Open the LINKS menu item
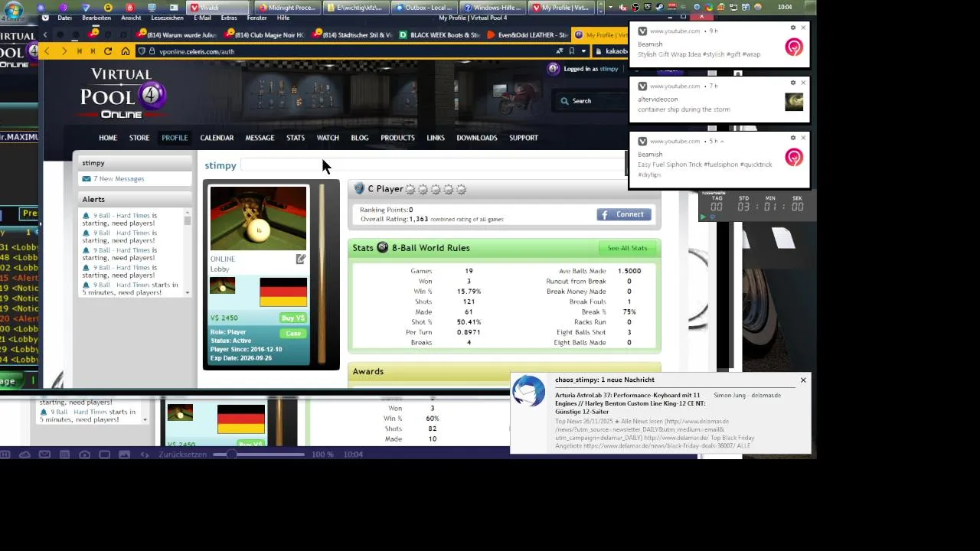The width and height of the screenshot is (980, 551). 436,138
